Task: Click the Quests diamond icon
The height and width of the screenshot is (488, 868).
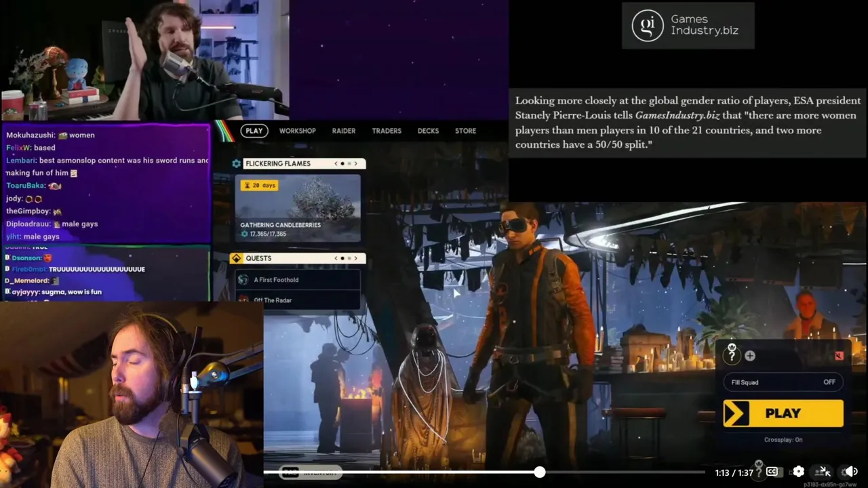Action: 236,258
